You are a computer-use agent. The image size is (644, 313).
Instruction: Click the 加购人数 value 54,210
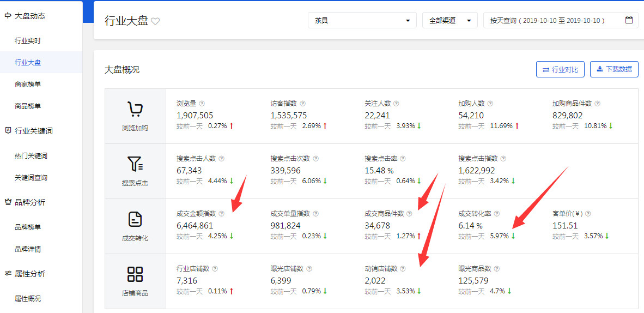[x=471, y=116]
